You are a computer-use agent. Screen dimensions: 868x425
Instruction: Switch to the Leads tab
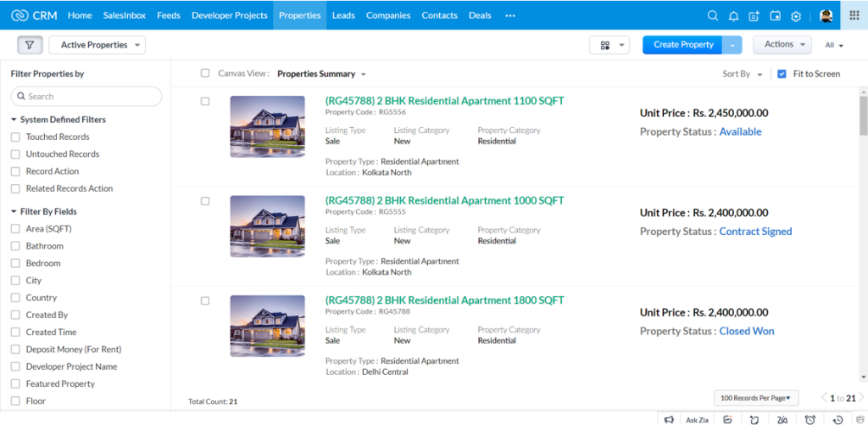343,15
